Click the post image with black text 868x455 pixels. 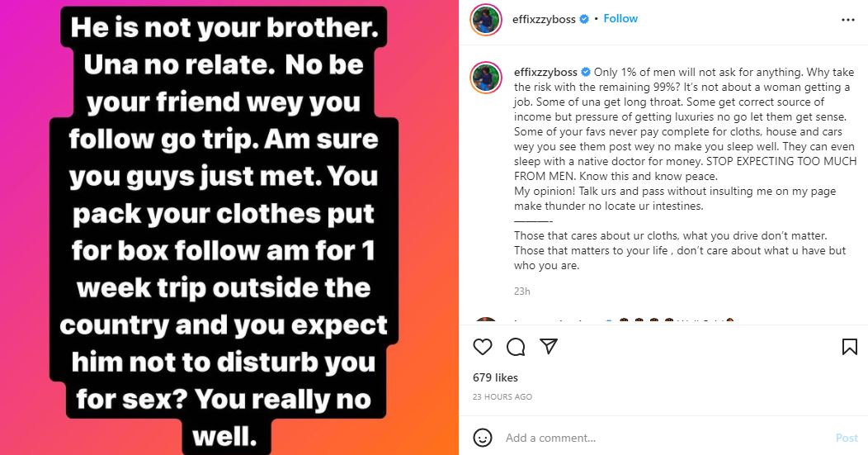click(x=229, y=227)
